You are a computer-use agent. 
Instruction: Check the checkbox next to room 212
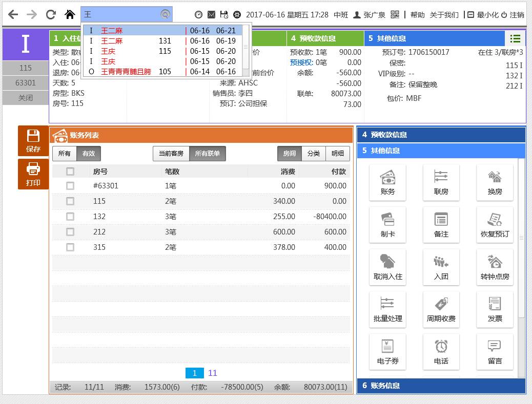(x=70, y=232)
